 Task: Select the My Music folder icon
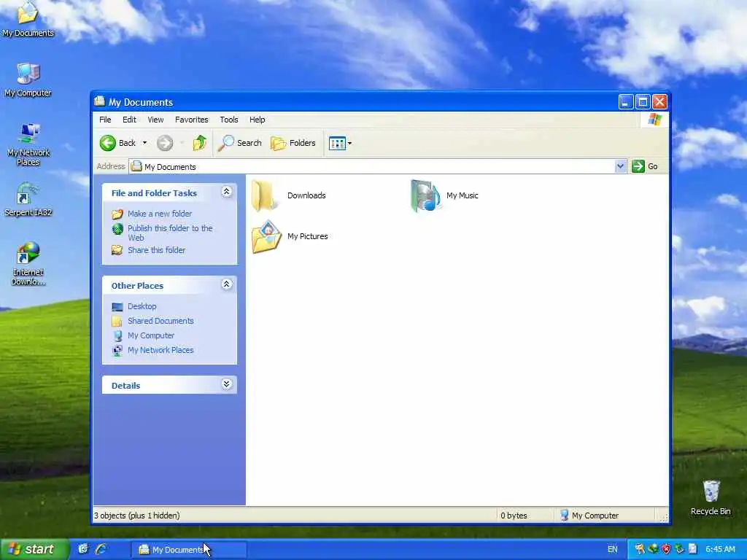coord(425,195)
